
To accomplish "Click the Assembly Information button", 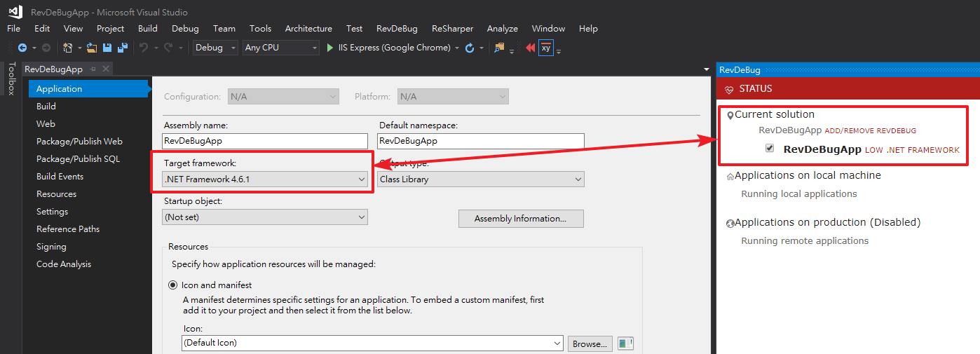I will tap(521, 219).
